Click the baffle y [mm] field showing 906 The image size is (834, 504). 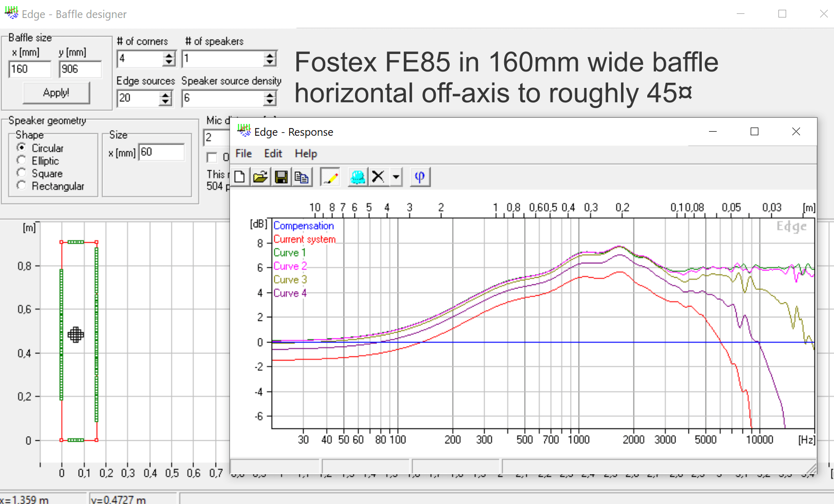click(80, 69)
